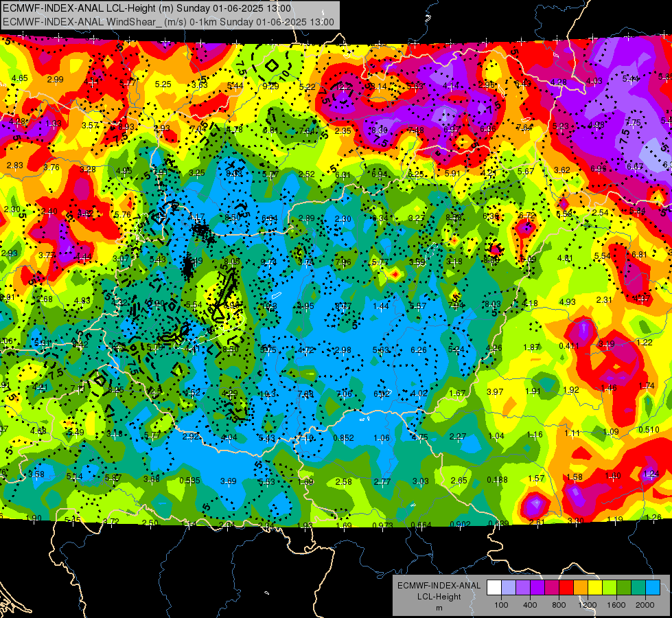Click the map value '3.97'
Viewport: 672px width, 618px height.
[x=495, y=391]
